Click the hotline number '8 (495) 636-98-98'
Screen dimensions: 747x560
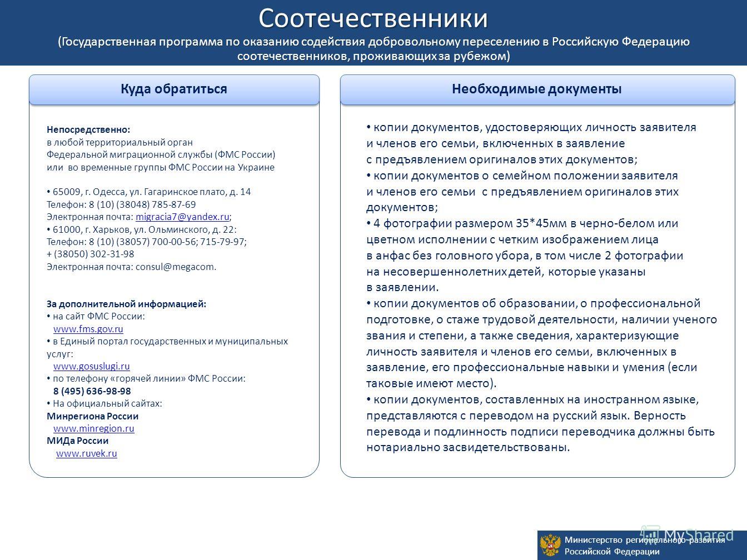pos(92,391)
